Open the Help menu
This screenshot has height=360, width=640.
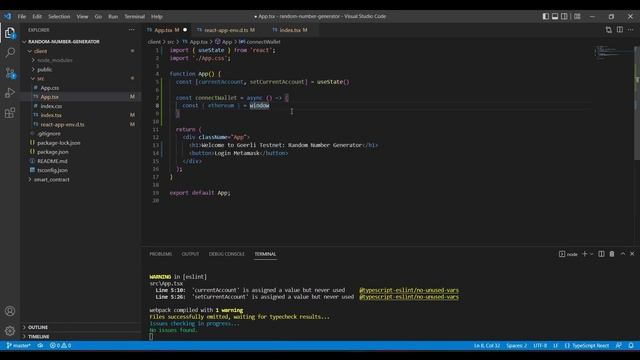[157, 16]
